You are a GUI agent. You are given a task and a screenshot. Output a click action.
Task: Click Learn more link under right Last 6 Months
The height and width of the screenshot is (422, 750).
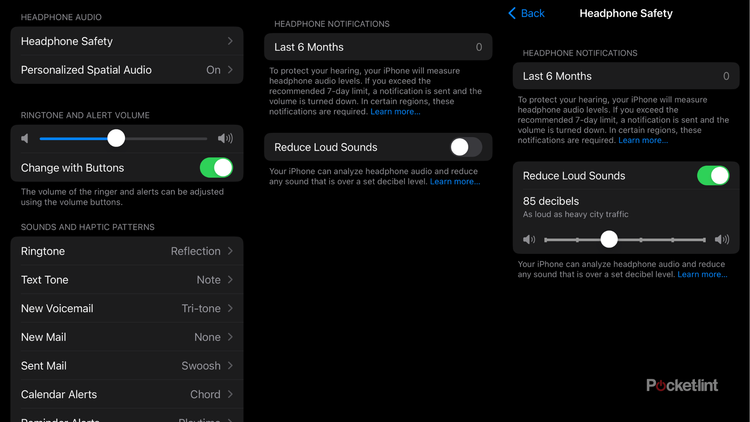tap(643, 141)
